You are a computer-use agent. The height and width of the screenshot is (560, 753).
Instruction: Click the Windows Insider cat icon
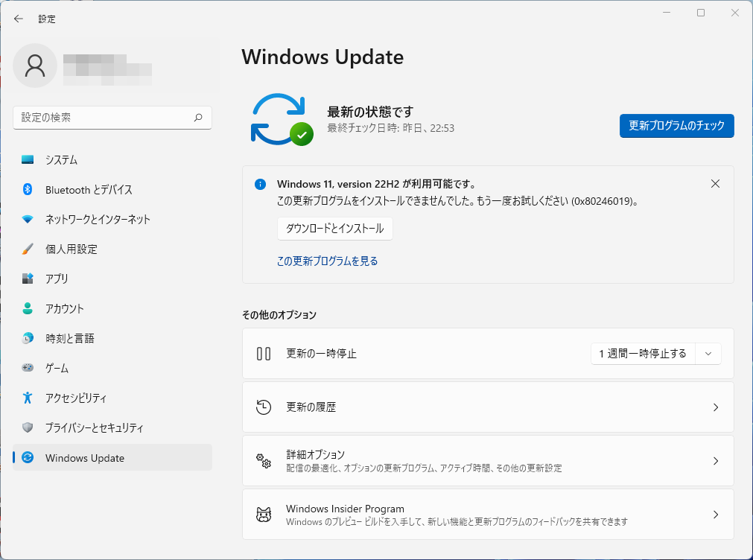[x=264, y=515]
